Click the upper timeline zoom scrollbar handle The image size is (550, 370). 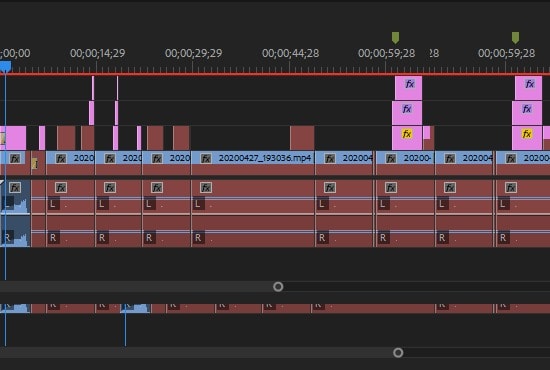(278, 287)
